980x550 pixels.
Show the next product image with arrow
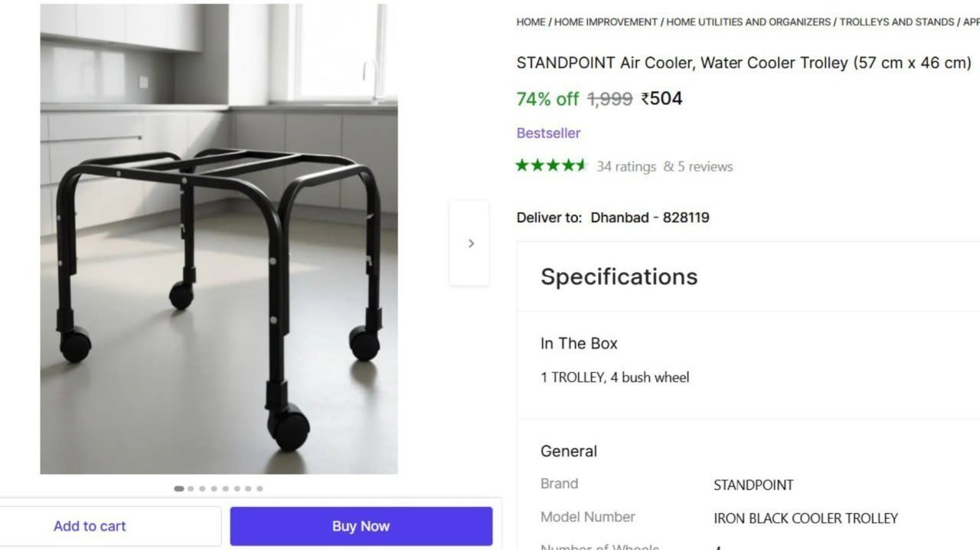click(469, 243)
